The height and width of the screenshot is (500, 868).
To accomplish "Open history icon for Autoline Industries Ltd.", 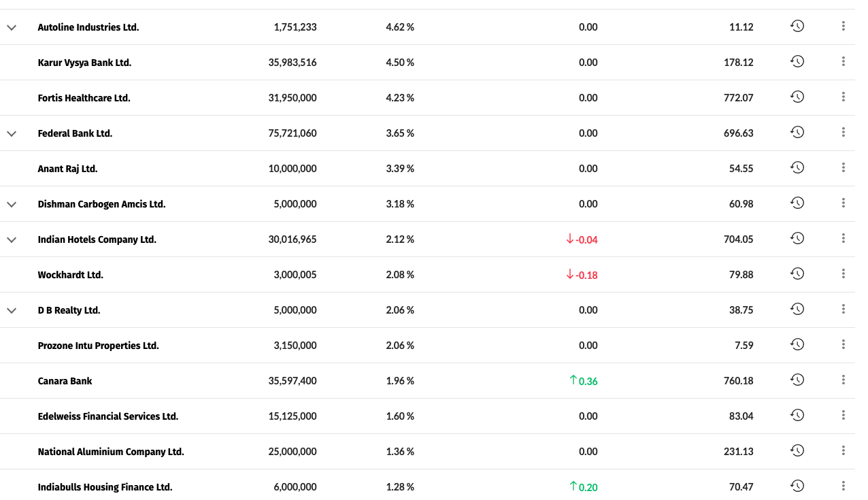I will point(797,27).
